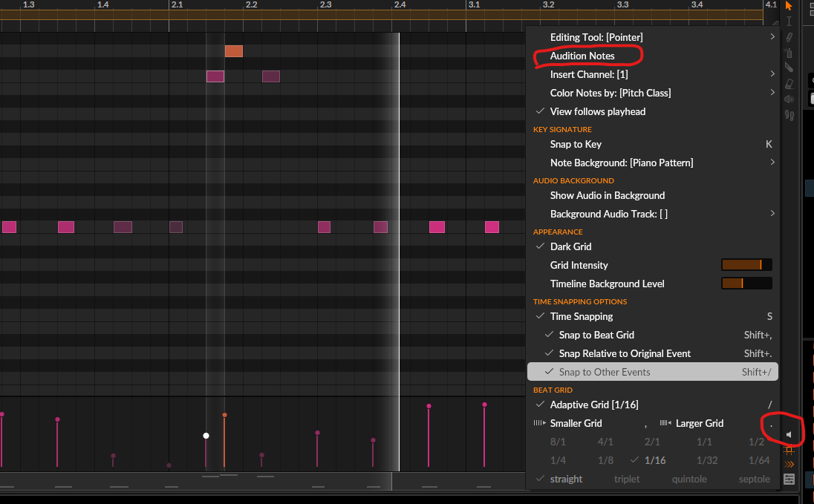The width and height of the screenshot is (814, 504).
Task: Toggle the orange snapping square icon
Action: point(789,450)
